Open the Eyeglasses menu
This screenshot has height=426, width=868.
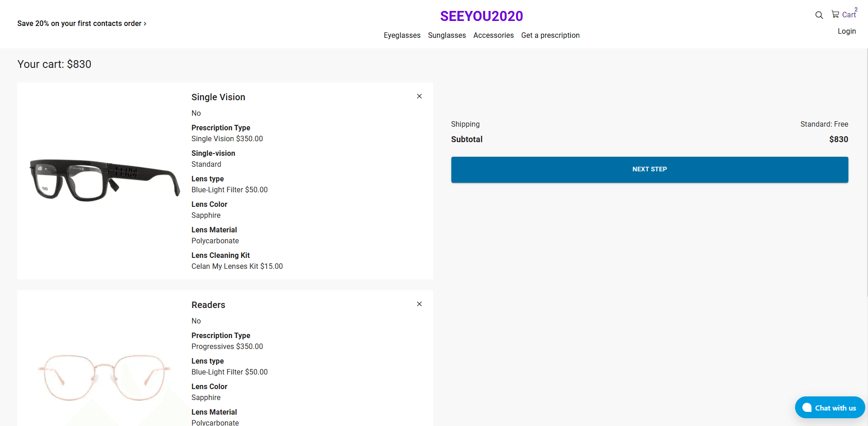pyautogui.click(x=402, y=36)
